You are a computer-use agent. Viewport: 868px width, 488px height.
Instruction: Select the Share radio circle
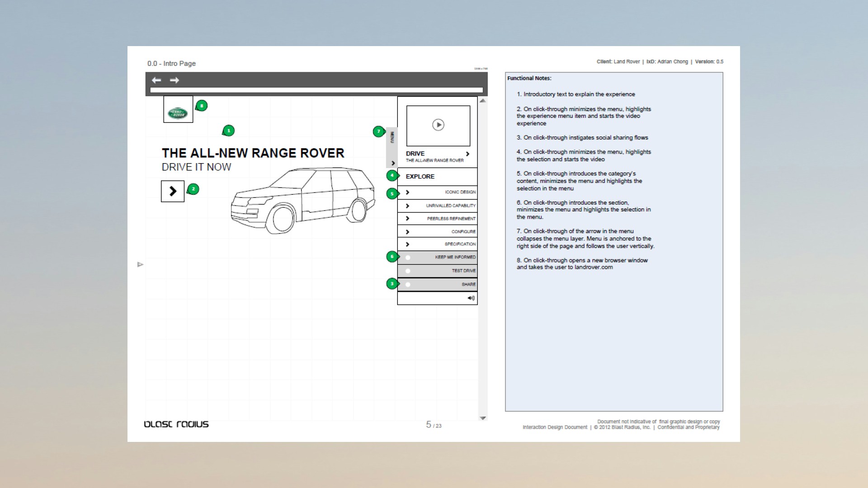pyautogui.click(x=408, y=285)
